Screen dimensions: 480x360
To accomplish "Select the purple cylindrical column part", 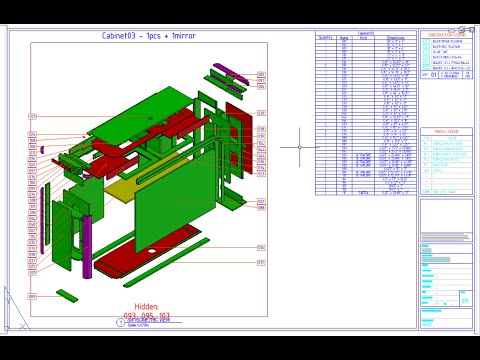I will click(87, 247).
